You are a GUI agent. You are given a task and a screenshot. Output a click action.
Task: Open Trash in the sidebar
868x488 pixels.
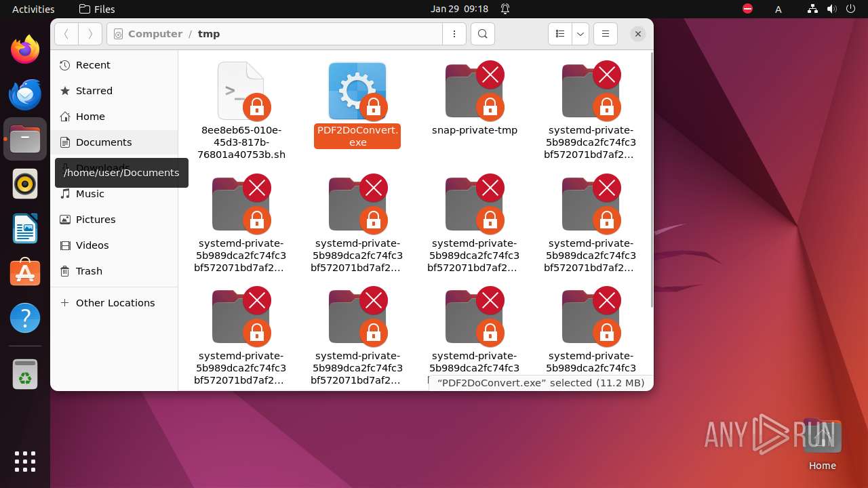coord(114,271)
